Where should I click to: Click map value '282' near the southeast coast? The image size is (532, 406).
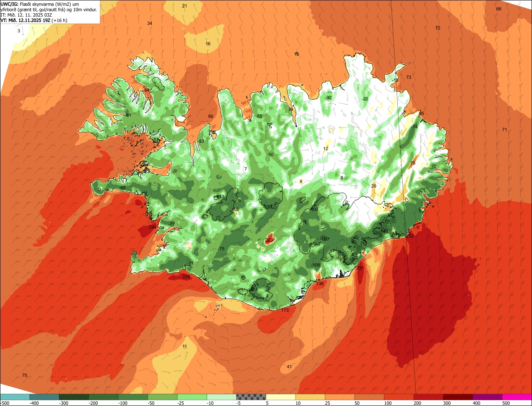(410, 235)
